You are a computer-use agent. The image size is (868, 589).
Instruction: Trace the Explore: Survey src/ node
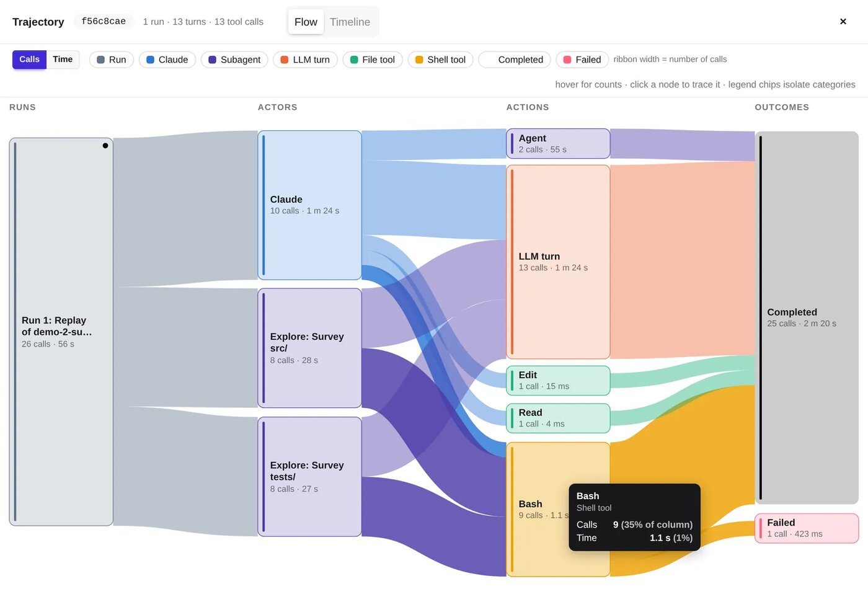[309, 348]
